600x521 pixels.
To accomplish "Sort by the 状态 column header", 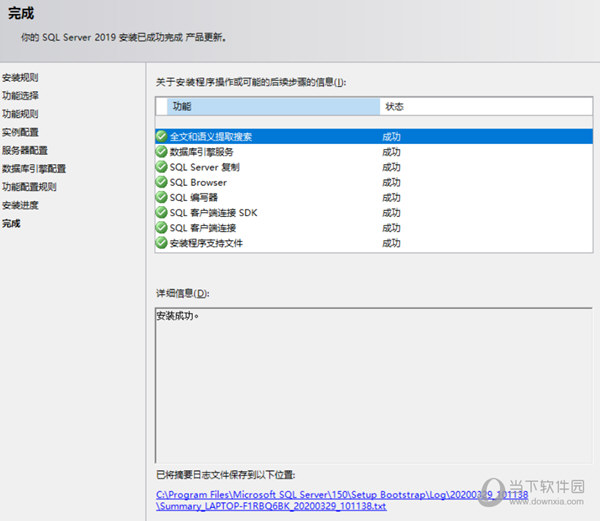I will coord(486,106).
